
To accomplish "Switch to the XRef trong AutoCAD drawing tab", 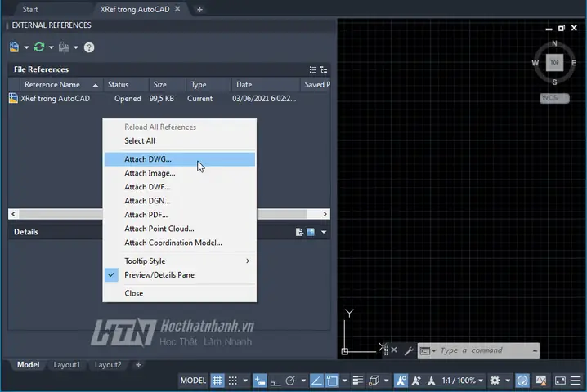I will click(135, 9).
